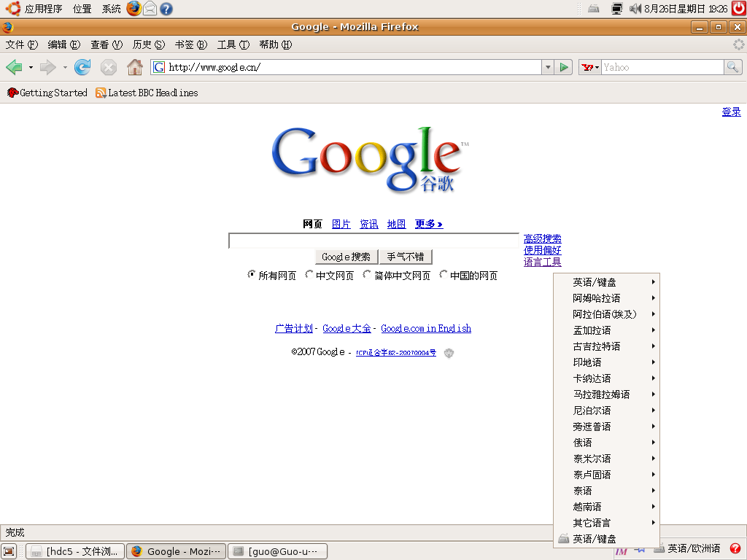Click the 手气不错 button
Screen dimensions: 747x560
pyautogui.click(x=406, y=257)
